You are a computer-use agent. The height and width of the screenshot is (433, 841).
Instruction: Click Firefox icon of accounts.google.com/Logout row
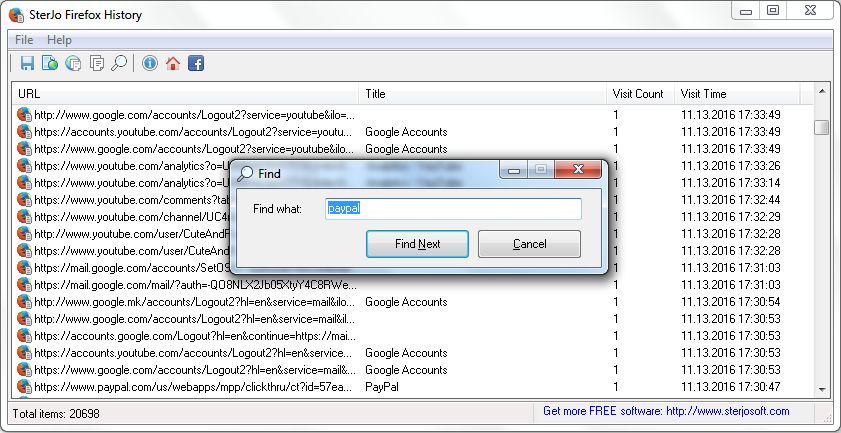(x=24, y=335)
